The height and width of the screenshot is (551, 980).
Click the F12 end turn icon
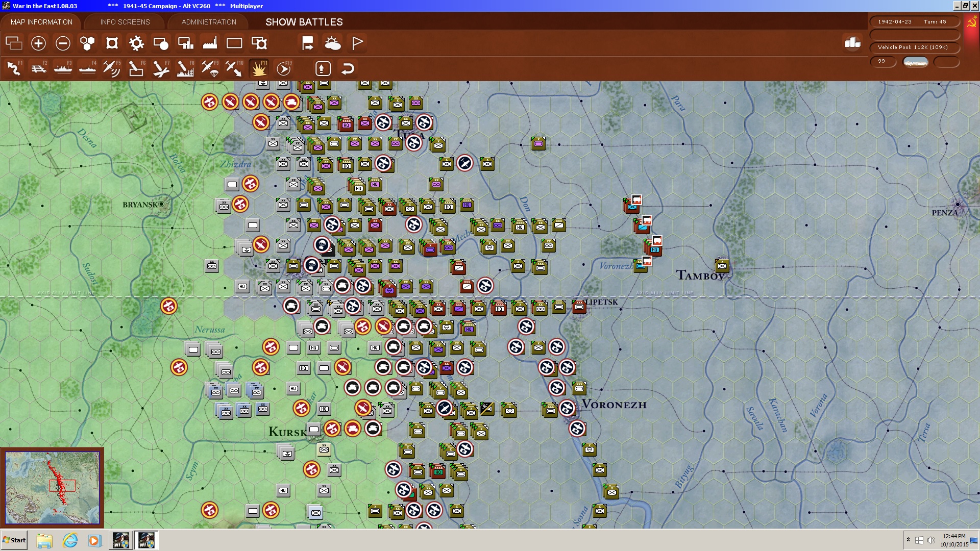284,68
